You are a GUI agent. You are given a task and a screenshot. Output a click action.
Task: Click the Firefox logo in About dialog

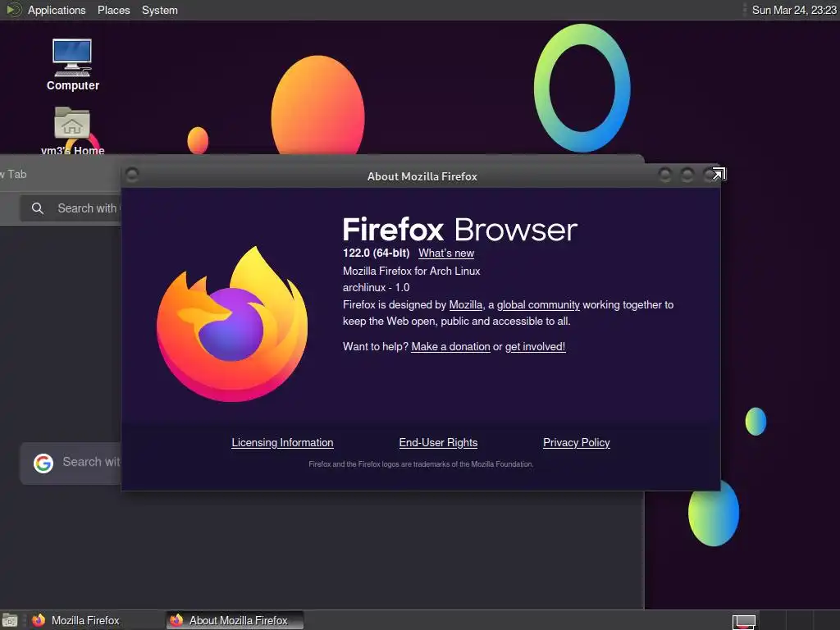(x=232, y=324)
